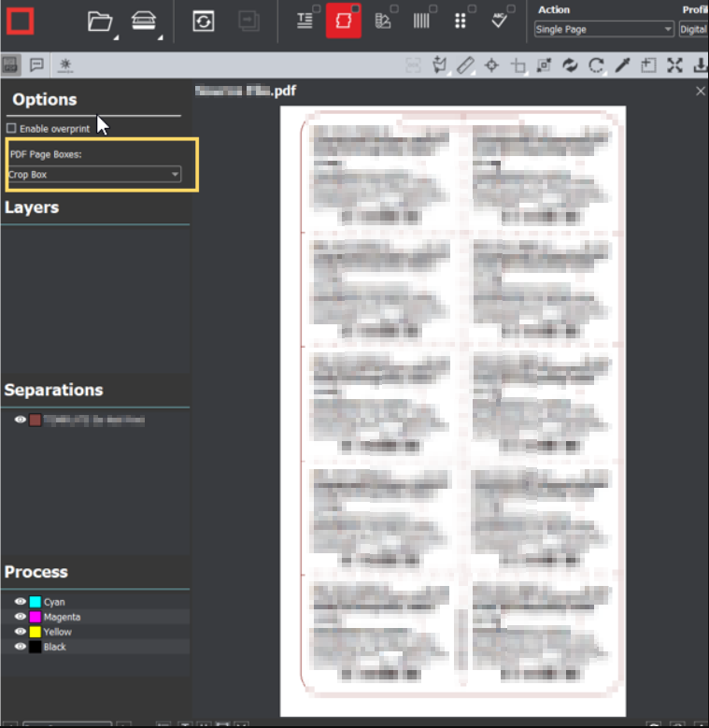
Task: Close the PDF preview with the X
Action: (x=701, y=91)
